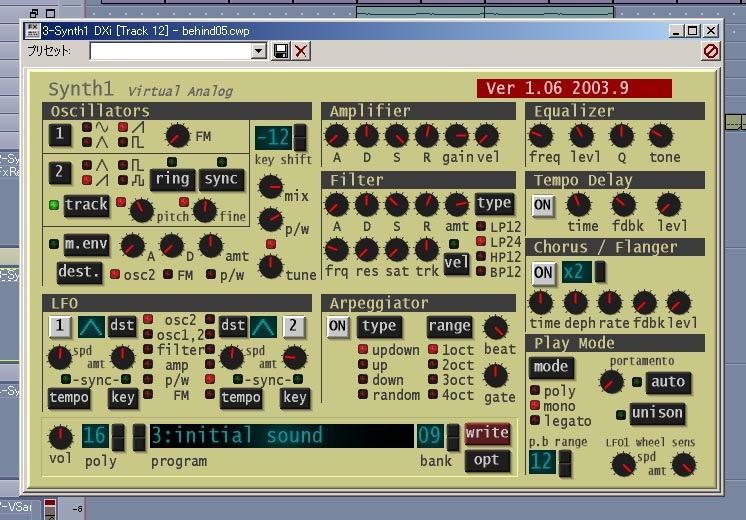The height and width of the screenshot is (520, 746).
Task: Save the preset with the floppy disk icon
Action: [x=281, y=51]
